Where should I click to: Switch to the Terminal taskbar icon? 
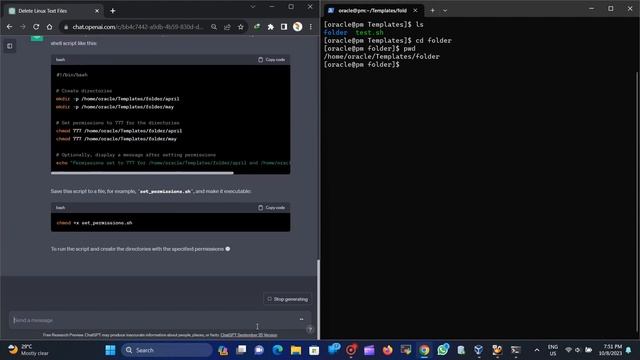click(516, 350)
